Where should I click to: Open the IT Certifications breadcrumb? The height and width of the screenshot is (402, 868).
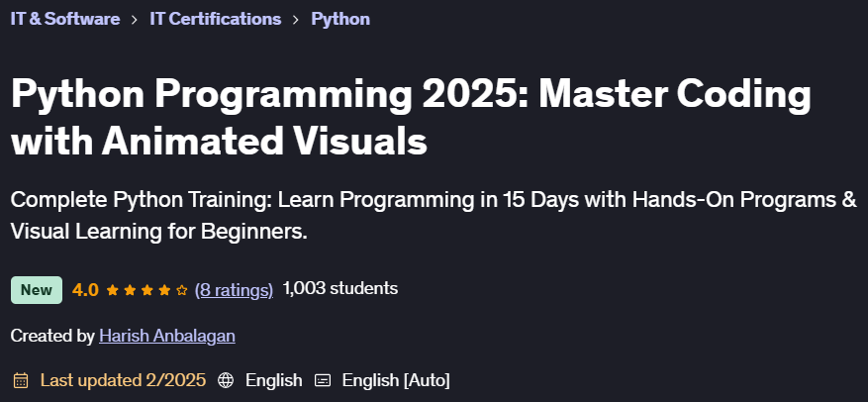point(216,19)
